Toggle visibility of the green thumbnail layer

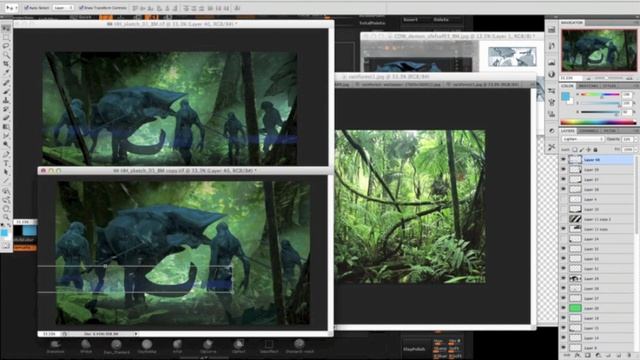coord(563,308)
